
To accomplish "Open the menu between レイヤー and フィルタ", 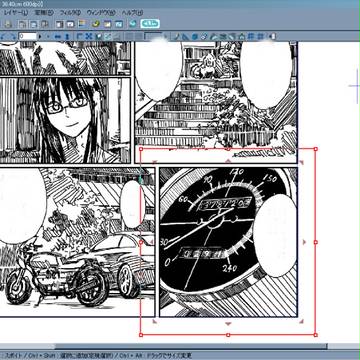I will 44,13.
